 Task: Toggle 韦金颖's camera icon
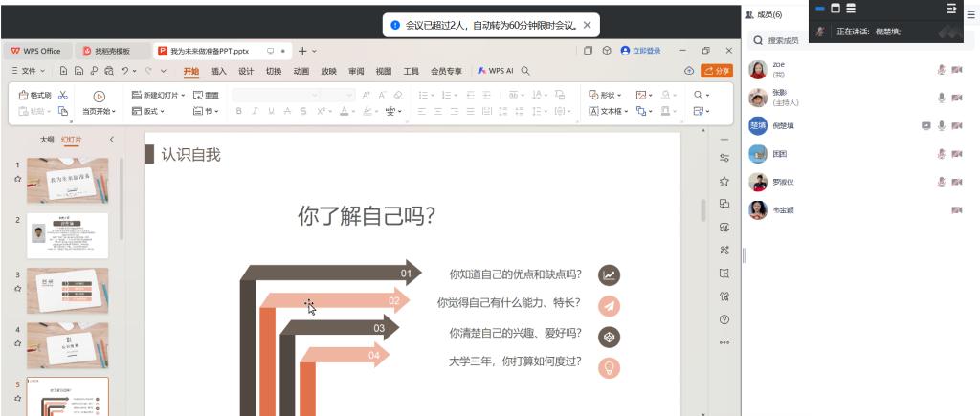(957, 210)
